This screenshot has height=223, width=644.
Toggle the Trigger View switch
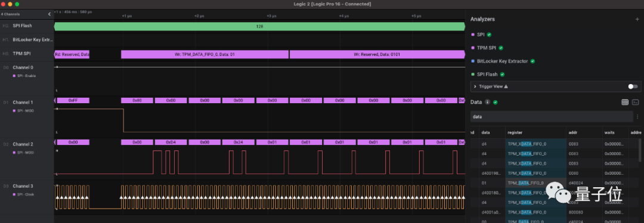633,86
